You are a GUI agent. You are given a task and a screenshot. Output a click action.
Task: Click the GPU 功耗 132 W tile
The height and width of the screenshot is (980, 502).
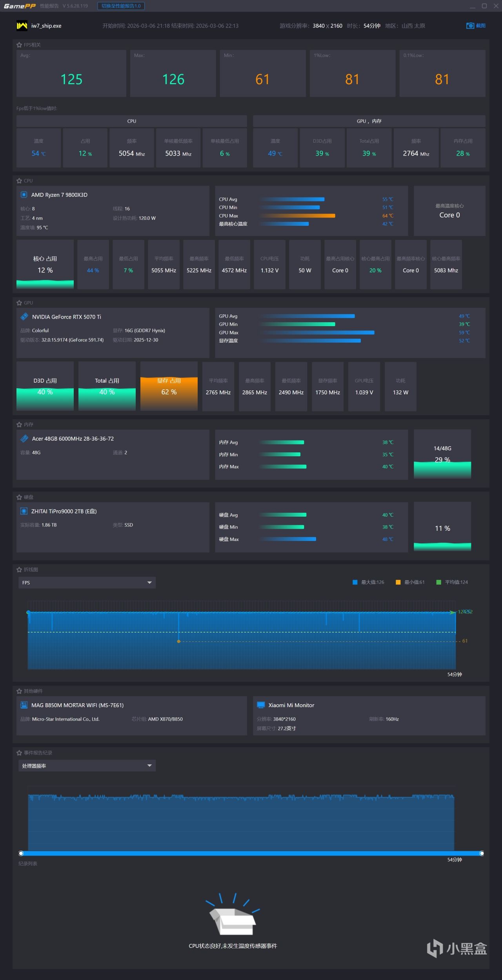pyautogui.click(x=401, y=387)
